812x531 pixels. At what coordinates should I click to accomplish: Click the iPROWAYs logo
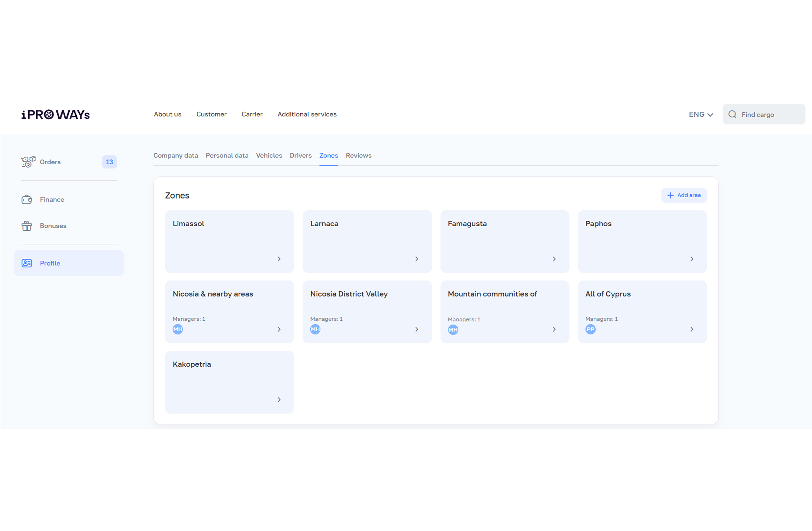pos(56,115)
